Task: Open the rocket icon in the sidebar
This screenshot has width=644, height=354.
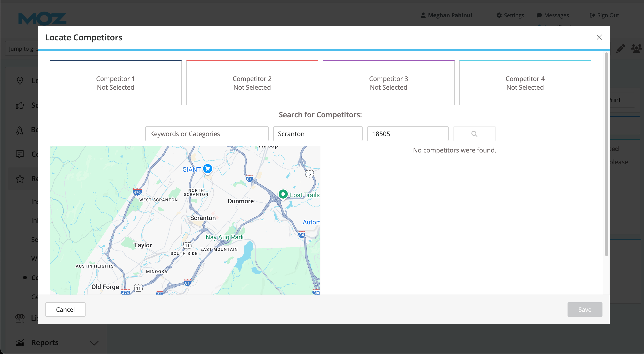Action: (20, 130)
